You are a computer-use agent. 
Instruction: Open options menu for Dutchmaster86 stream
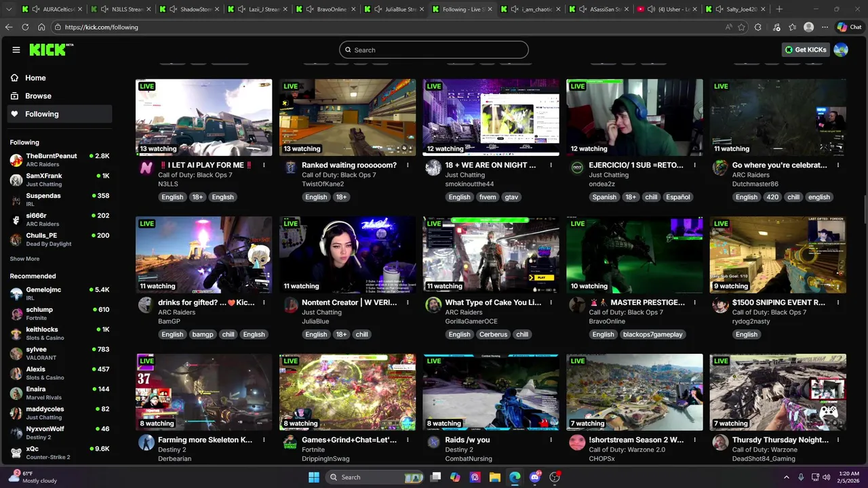pyautogui.click(x=838, y=165)
